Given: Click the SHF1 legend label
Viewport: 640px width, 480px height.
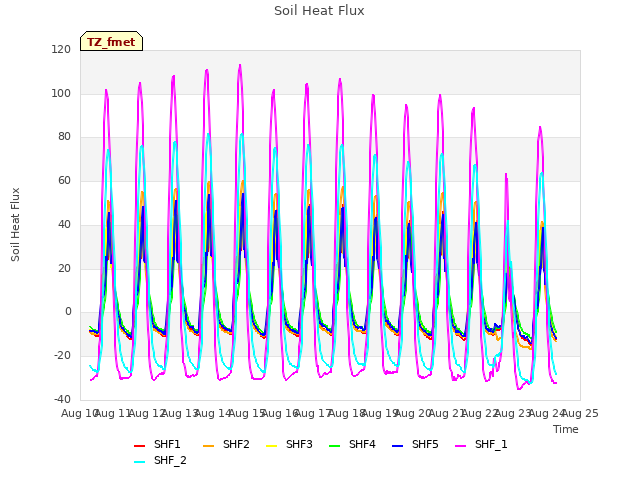Looking at the screenshot, I should (x=167, y=444).
